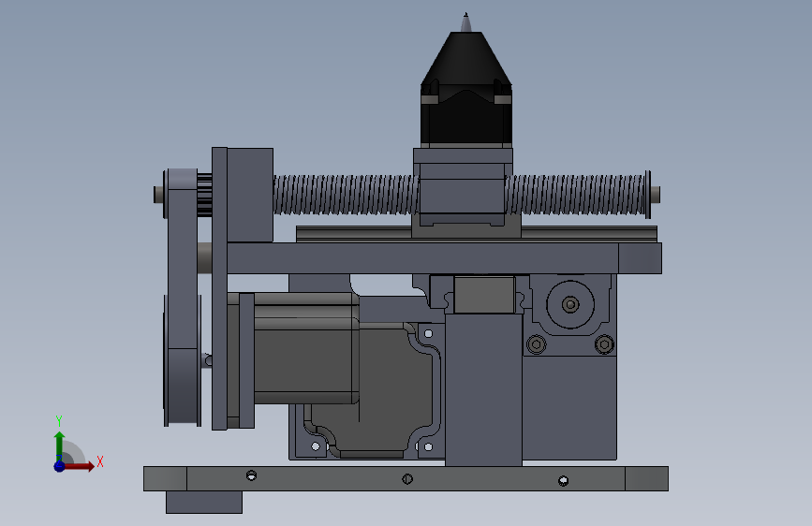The image size is (812, 526).
Task: Select the wide horizontal beam under the rail
Action: pyautogui.click(x=444, y=257)
